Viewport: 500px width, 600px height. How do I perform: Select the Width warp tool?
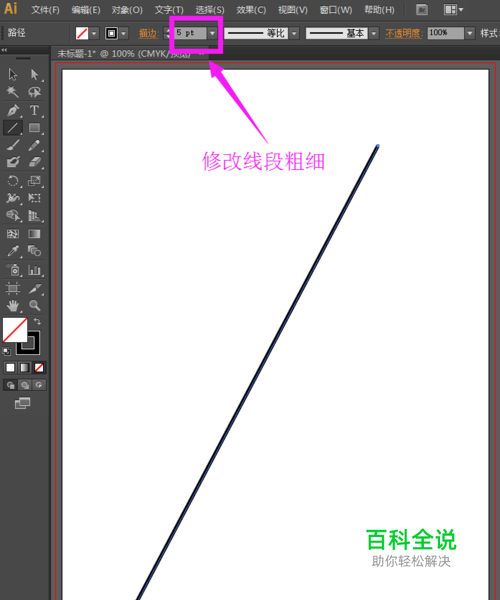[x=13, y=198]
